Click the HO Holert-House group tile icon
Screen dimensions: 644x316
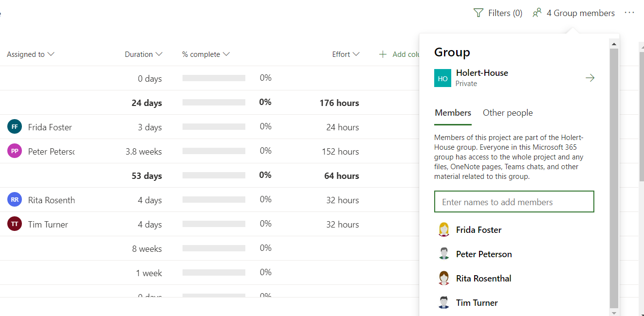coord(442,78)
